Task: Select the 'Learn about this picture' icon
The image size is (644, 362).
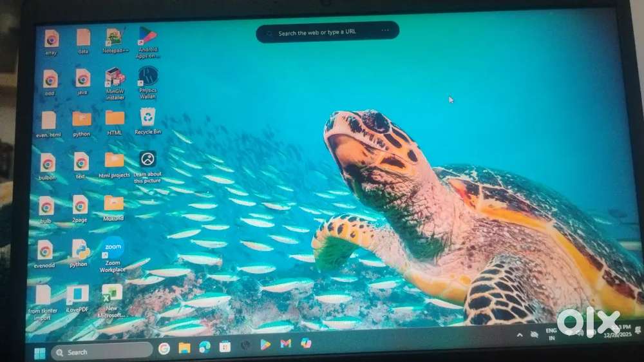Action: [147, 161]
